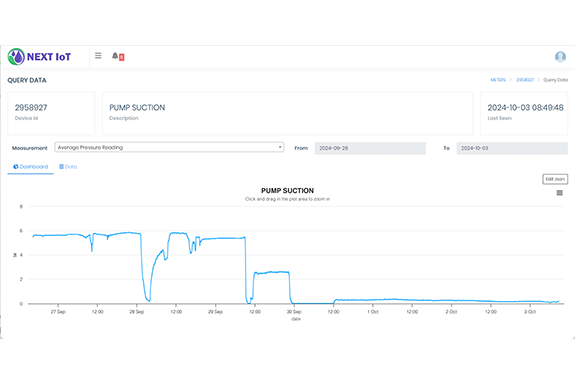Click the From date field
The width and height of the screenshot is (575, 385).
(x=370, y=148)
